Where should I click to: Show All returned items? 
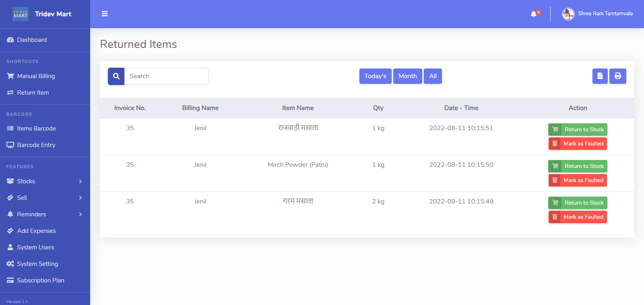tap(433, 76)
